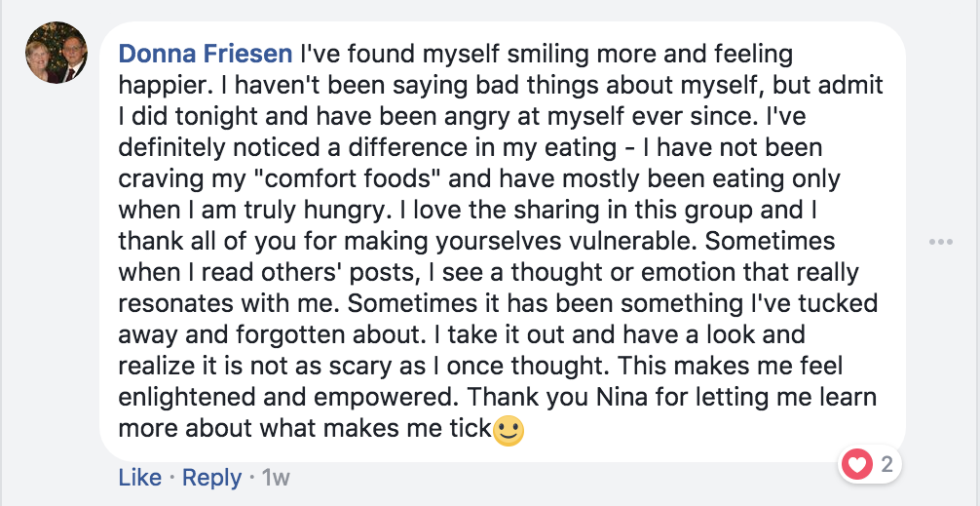Click the woman's face in the avatar

click(x=39, y=55)
